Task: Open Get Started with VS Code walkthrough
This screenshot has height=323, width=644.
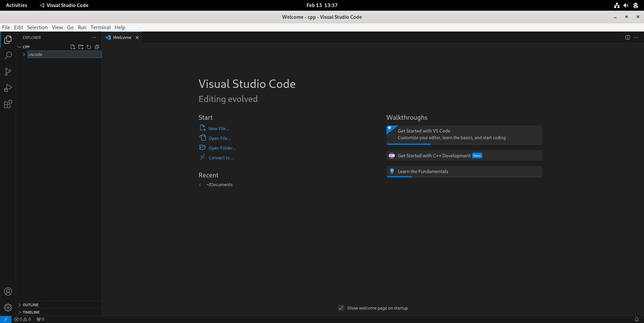Action: (x=464, y=135)
